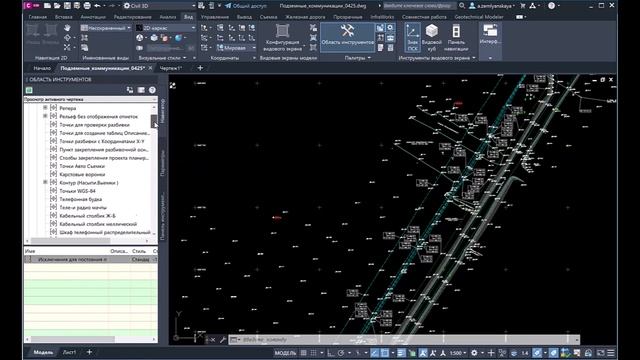
Task: Toggle the Видовой куб (ViewCube) button
Action: (432, 37)
